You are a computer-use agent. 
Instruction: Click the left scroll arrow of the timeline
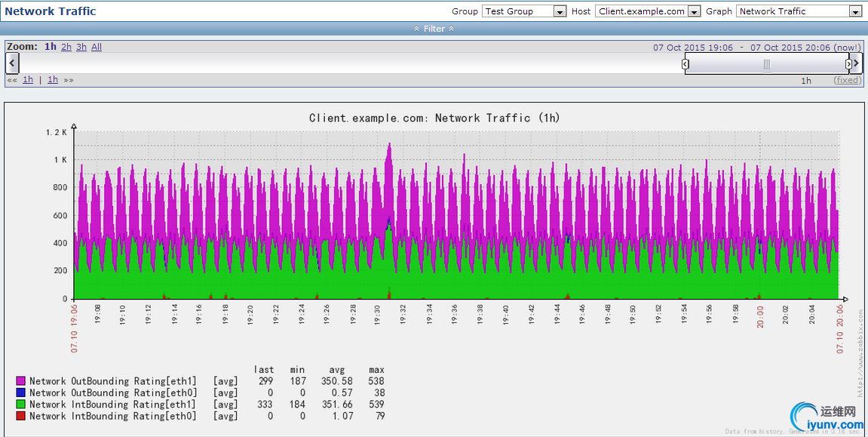[12, 63]
